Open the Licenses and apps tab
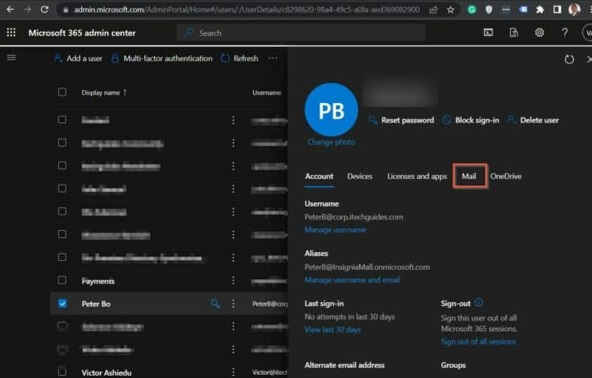The height and width of the screenshot is (378, 592). click(417, 176)
